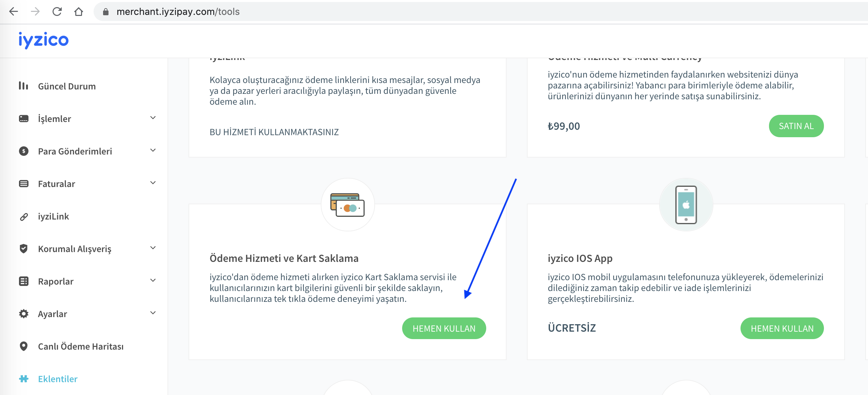Image resolution: width=868 pixels, height=395 pixels.
Task: Go to the browser home icon
Action: [79, 12]
